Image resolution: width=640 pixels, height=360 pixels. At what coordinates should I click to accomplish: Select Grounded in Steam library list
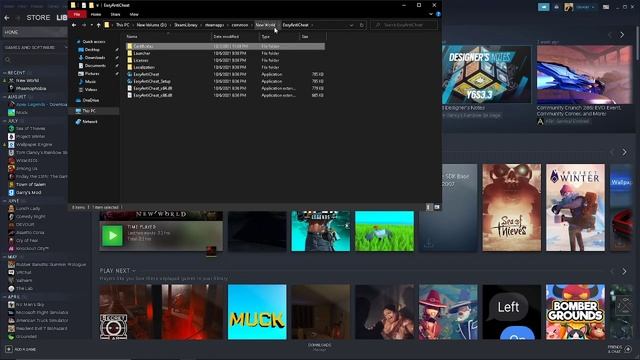tap(26, 337)
